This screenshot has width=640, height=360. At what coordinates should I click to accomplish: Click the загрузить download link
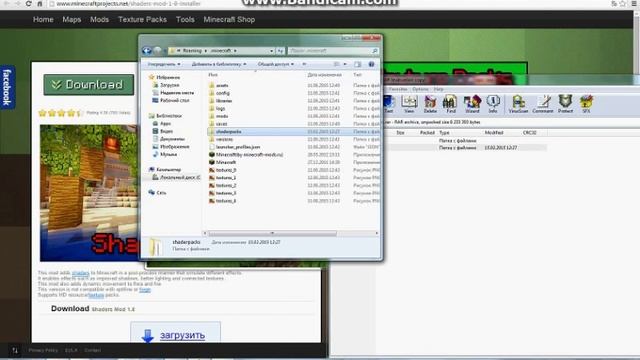click(x=182, y=335)
